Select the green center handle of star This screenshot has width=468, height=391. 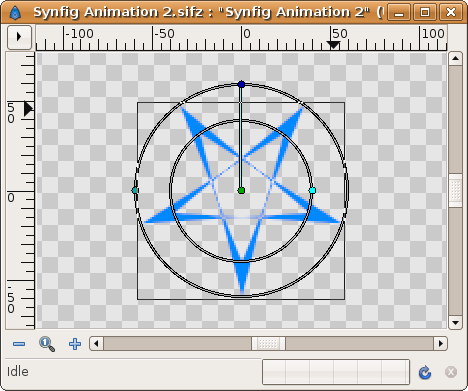coord(242,190)
